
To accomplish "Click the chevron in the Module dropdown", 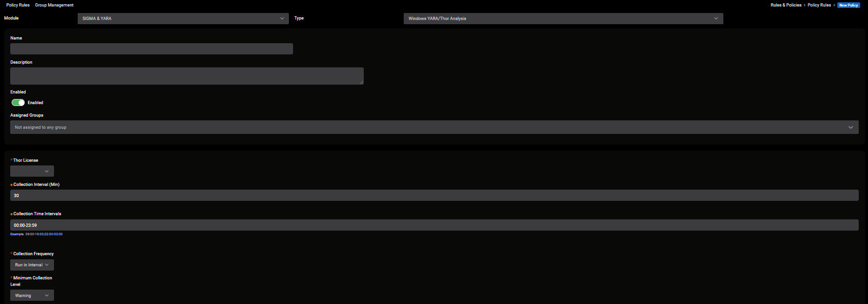I will tap(282, 19).
